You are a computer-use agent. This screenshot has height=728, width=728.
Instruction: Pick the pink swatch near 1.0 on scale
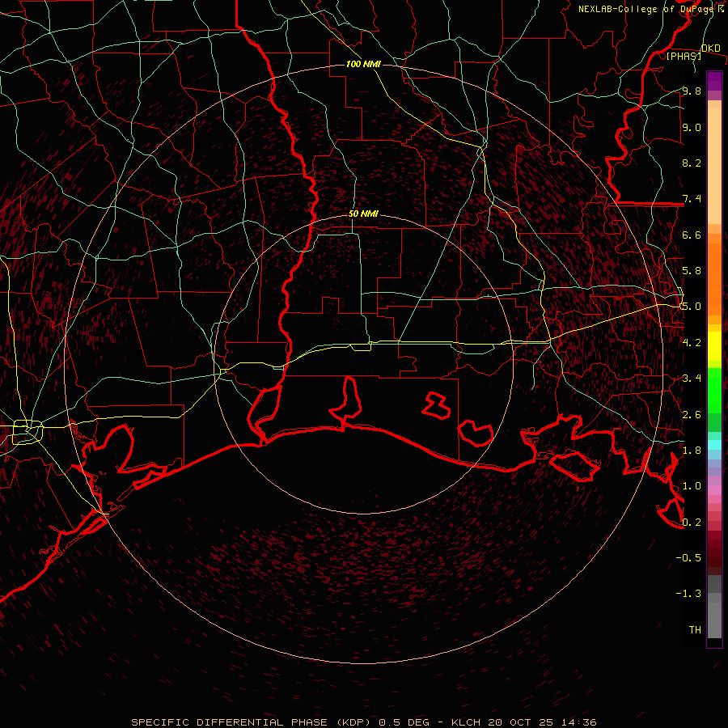coord(714,490)
